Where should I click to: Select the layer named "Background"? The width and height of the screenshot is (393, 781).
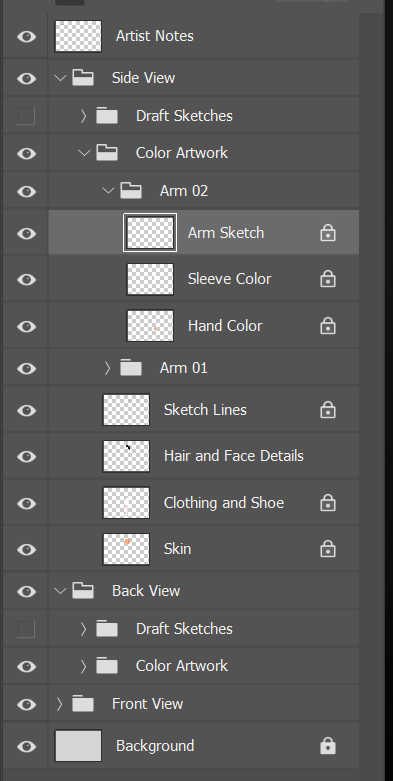155,746
